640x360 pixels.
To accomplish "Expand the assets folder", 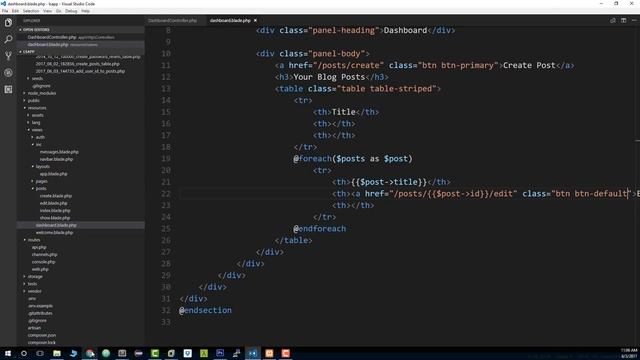I will coord(37,115).
